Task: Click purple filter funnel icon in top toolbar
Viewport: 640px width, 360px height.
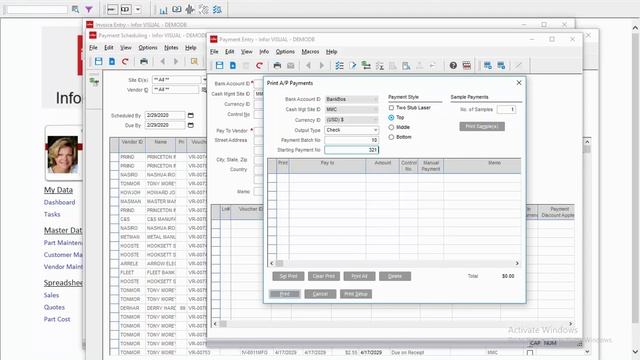Action: point(89,9)
